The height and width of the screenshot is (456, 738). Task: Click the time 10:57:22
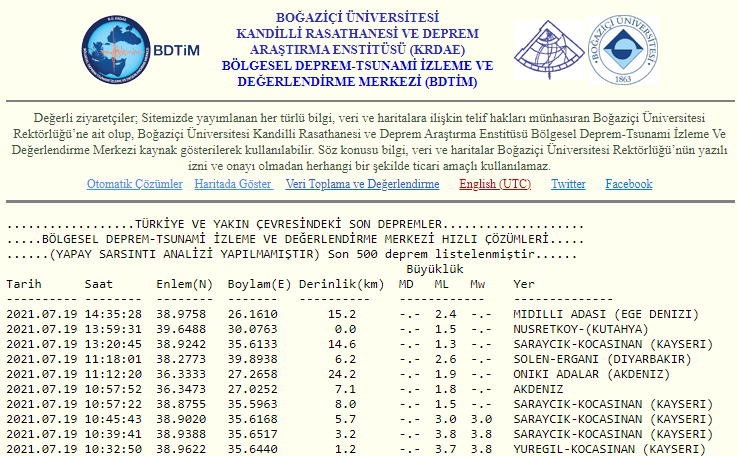pyautogui.click(x=113, y=405)
